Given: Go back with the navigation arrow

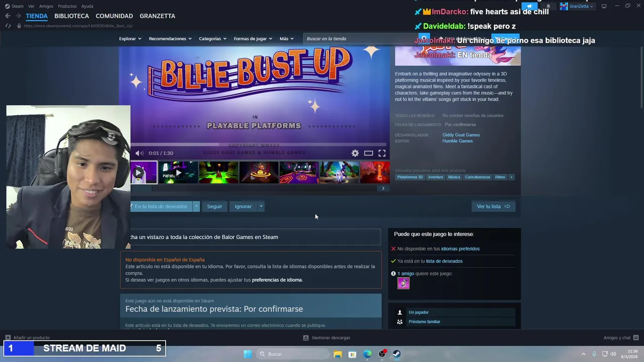Looking at the screenshot, I should click(8, 16).
